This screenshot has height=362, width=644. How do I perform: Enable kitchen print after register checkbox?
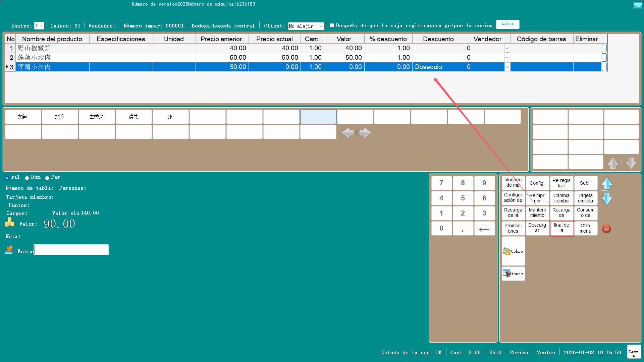(332, 25)
